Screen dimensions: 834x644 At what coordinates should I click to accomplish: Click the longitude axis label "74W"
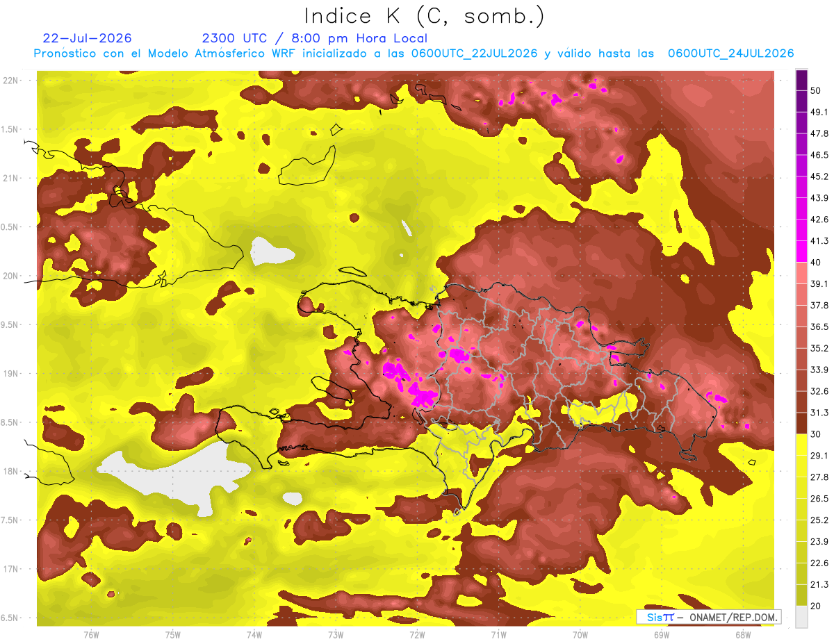pyautogui.click(x=254, y=634)
